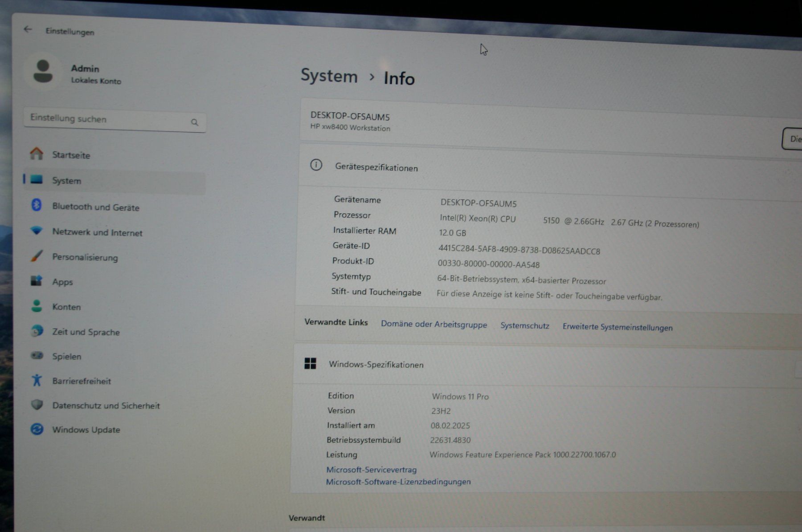
Task: Click the Installiert am 08.02.2025 value
Action: [450, 426]
